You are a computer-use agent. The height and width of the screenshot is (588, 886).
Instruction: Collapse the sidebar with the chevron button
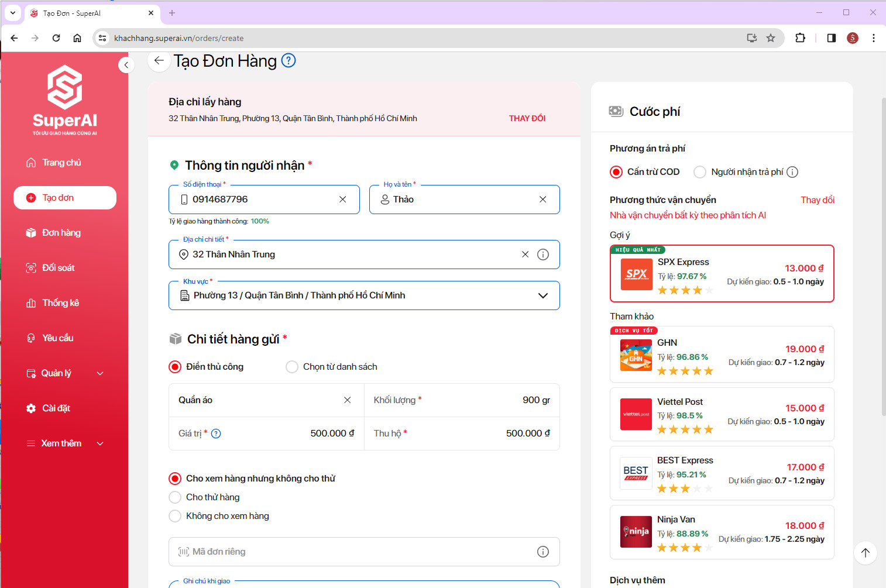[126, 65]
